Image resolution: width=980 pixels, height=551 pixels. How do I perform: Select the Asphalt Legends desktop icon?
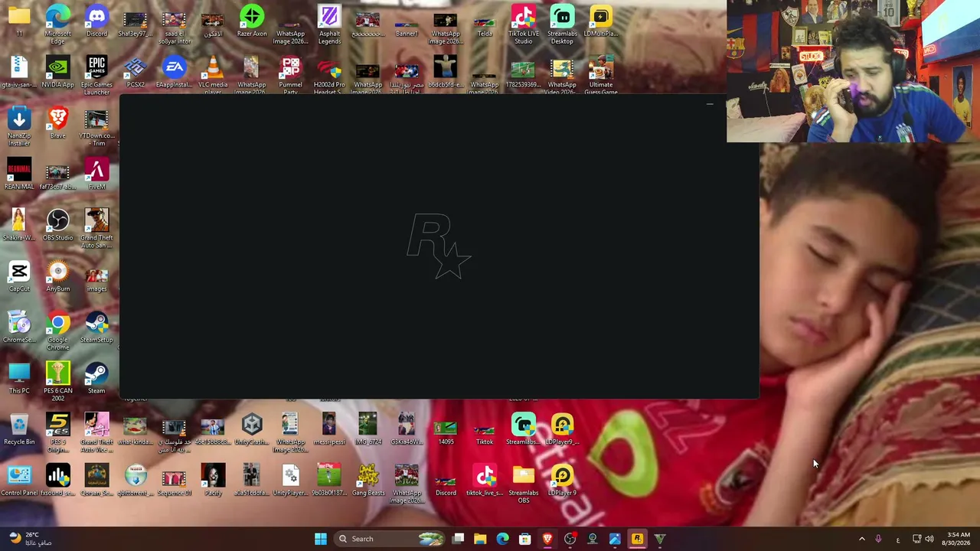[x=329, y=23]
